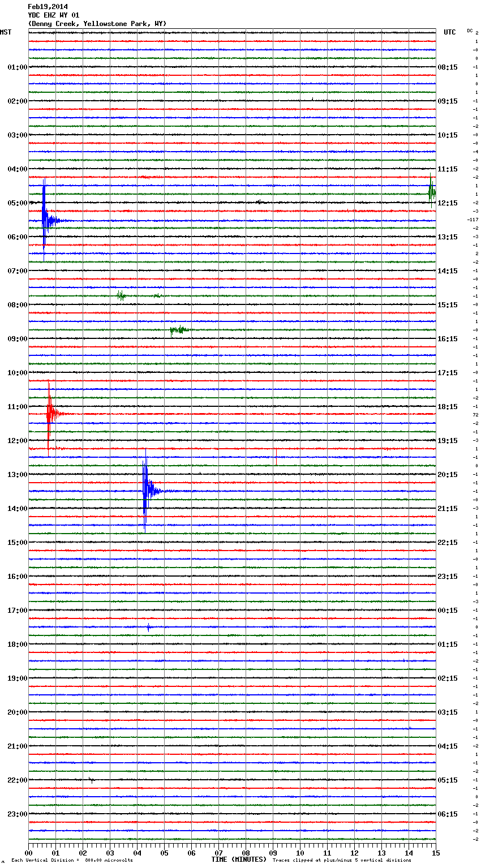481x868 pixels.
Task: Click the MST column header
Action: [6, 32]
